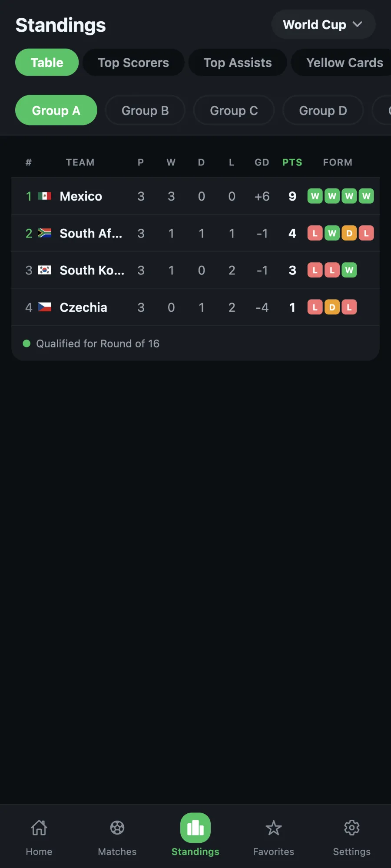Tap the Standings bar chart icon
391x868 pixels.
point(195,828)
